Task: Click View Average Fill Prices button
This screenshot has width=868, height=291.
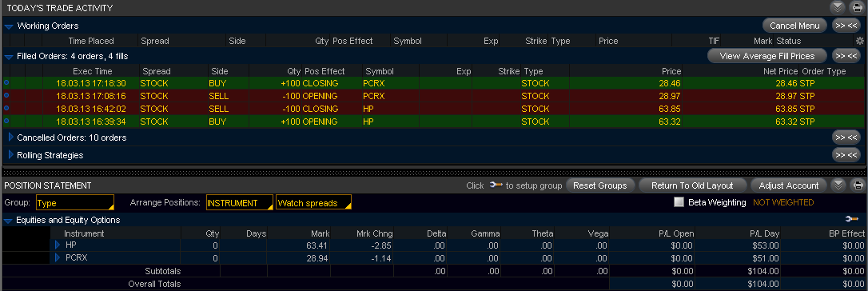Action: pos(767,56)
